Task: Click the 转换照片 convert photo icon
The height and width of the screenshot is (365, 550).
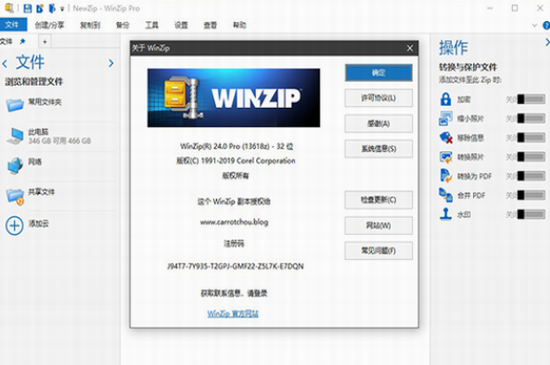Action: pos(446,157)
